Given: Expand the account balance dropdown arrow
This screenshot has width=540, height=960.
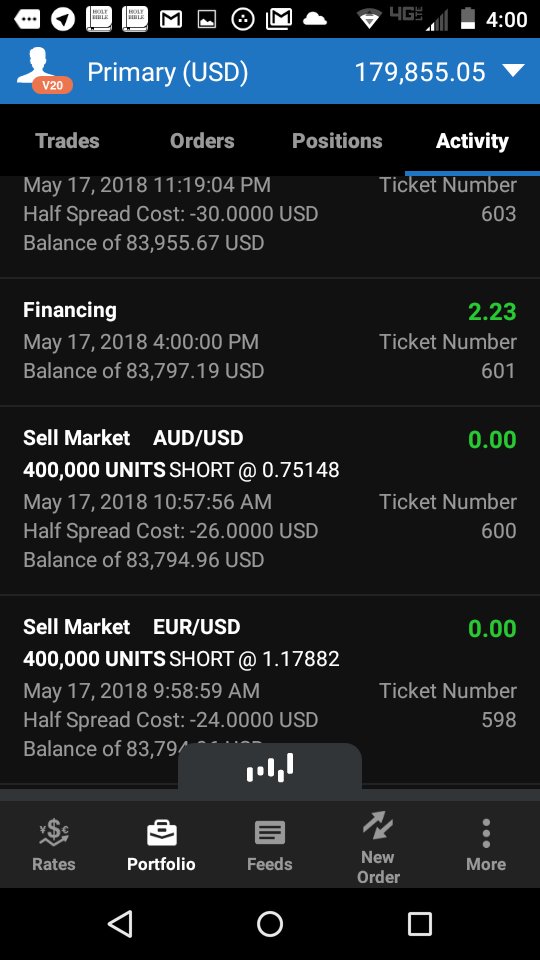Looking at the screenshot, I should [513, 70].
